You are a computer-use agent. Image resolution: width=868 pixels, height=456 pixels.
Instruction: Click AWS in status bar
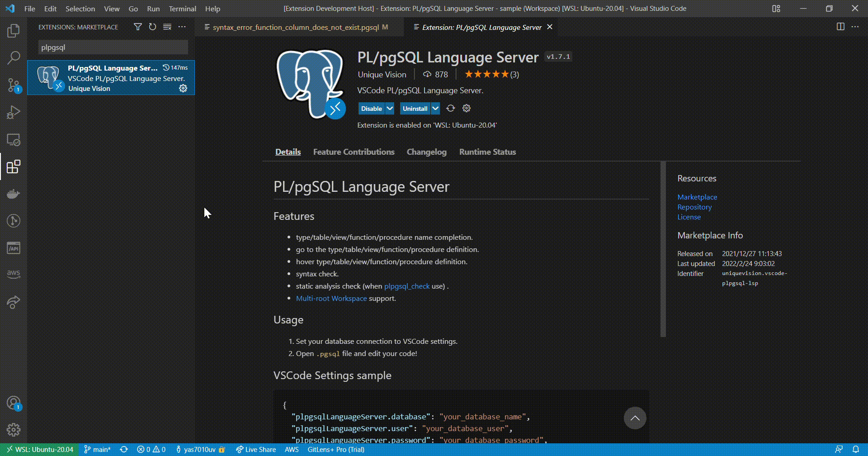point(292,449)
